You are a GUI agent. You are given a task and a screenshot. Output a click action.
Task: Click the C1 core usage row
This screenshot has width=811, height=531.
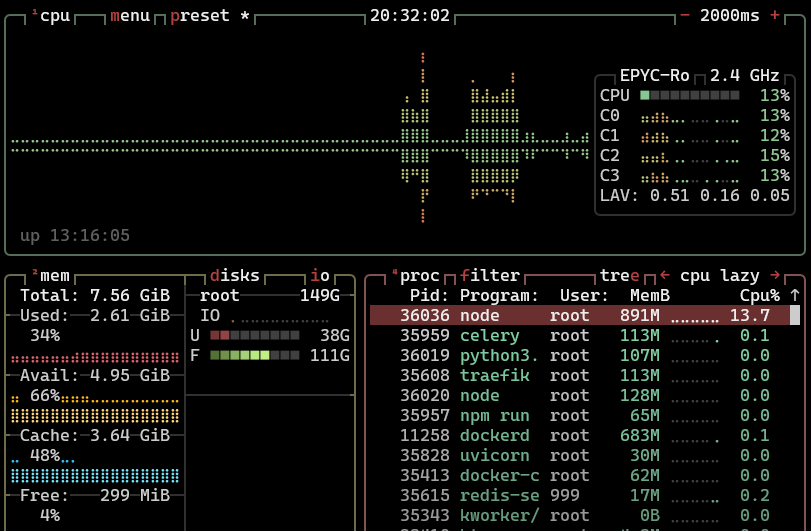tap(695, 135)
